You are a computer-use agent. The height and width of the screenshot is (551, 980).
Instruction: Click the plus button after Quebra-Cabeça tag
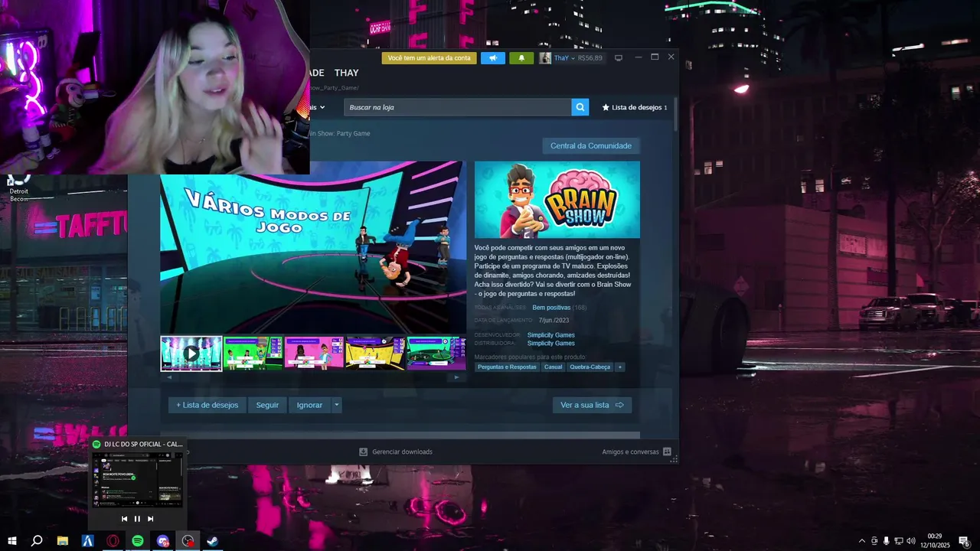click(620, 367)
